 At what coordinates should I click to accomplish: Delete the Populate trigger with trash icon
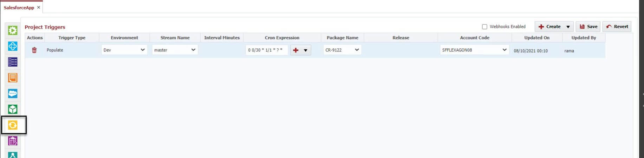34,50
